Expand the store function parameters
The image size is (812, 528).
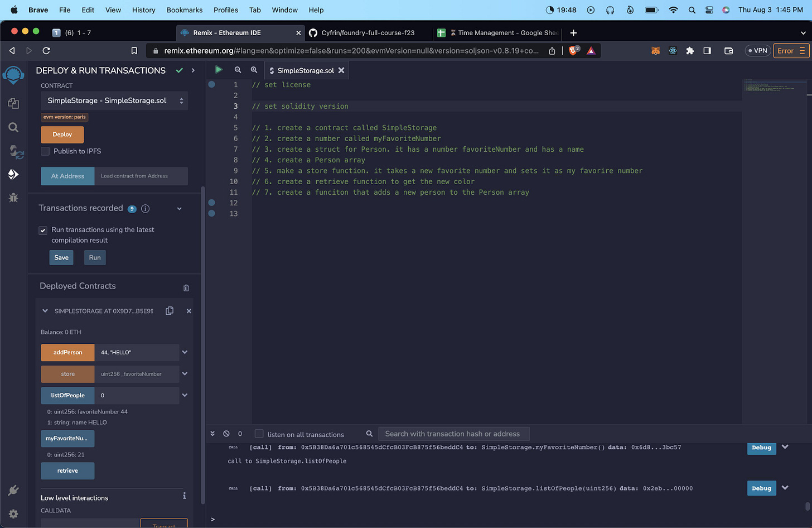(185, 373)
